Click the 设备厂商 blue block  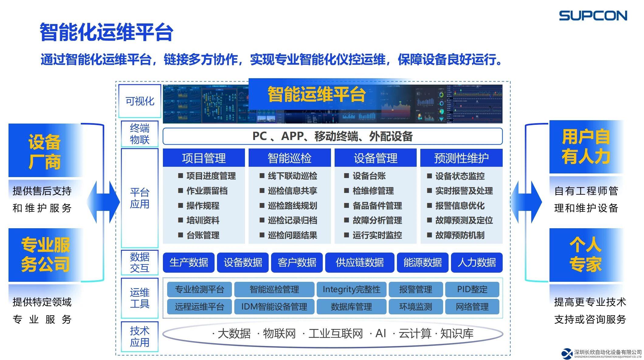tap(45, 151)
